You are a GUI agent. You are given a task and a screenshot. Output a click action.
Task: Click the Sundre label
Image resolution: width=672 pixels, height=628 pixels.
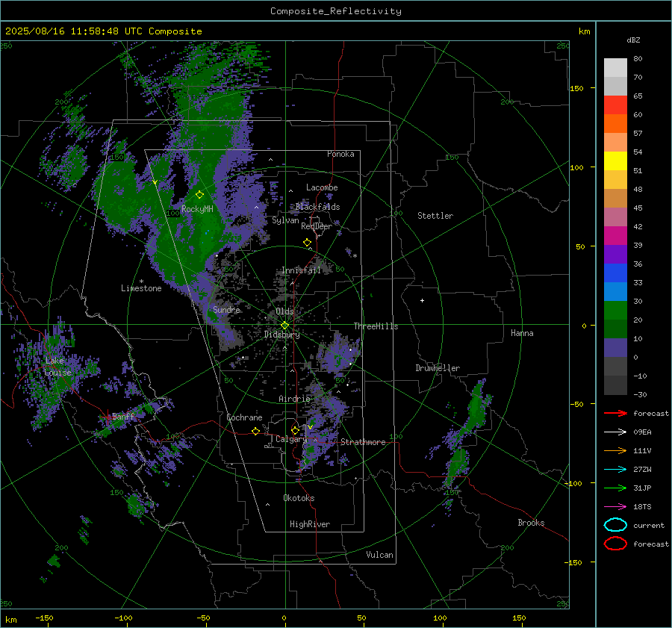[x=227, y=309]
